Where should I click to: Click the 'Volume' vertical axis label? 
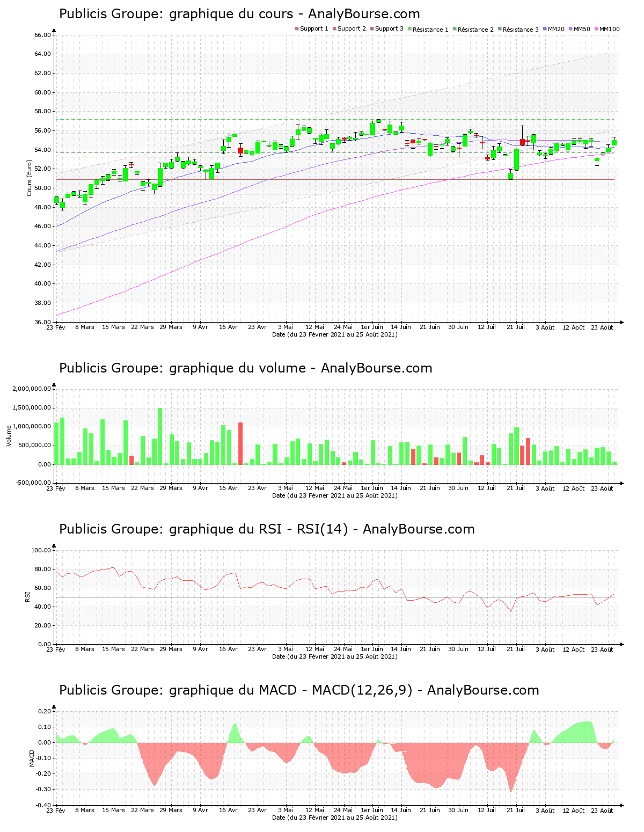pyautogui.click(x=9, y=435)
